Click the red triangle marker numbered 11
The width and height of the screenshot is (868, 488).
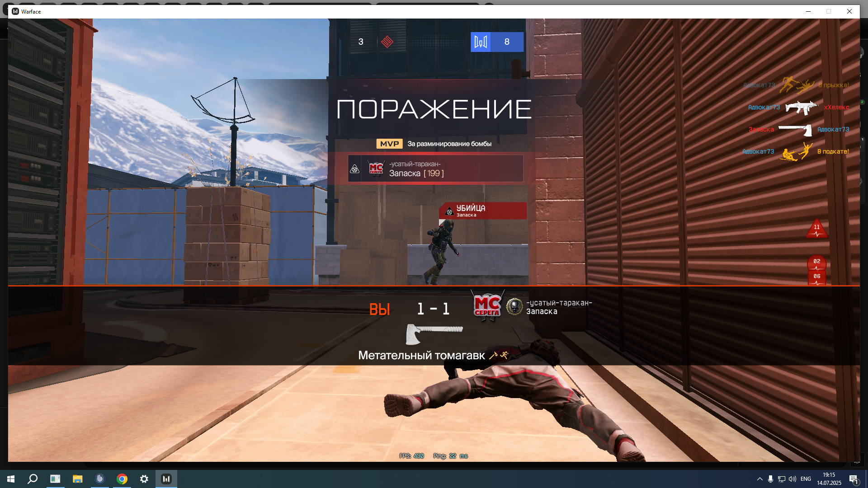(x=816, y=229)
